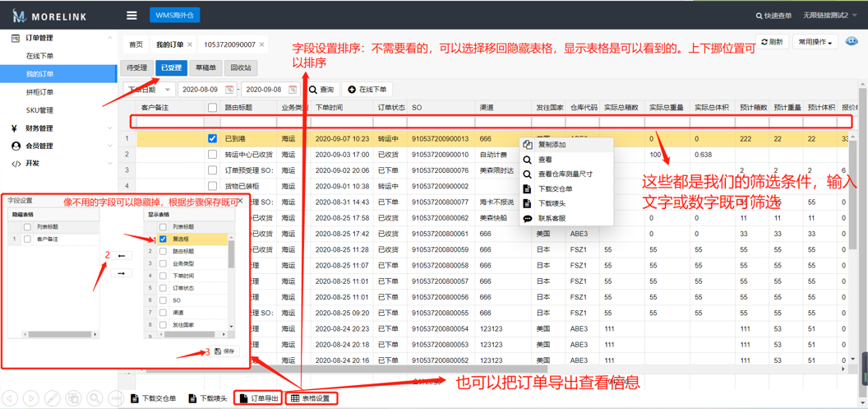
Task: Open the 无限链接测试2 account dropdown
Action: pyautogui.click(x=829, y=16)
